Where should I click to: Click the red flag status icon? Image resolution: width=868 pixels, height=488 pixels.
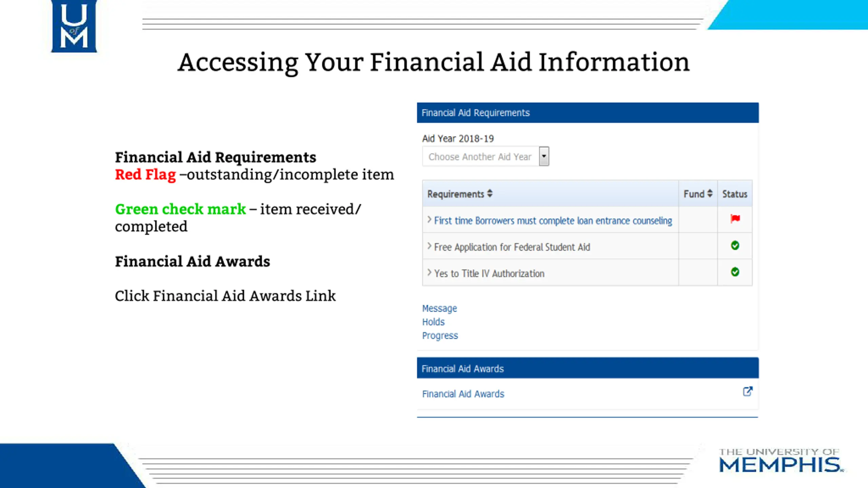click(735, 219)
